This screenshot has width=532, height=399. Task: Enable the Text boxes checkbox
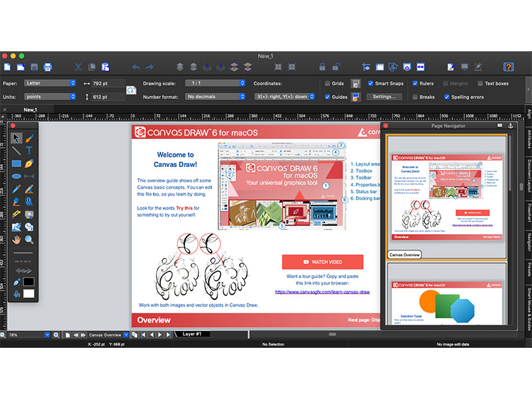pos(480,84)
